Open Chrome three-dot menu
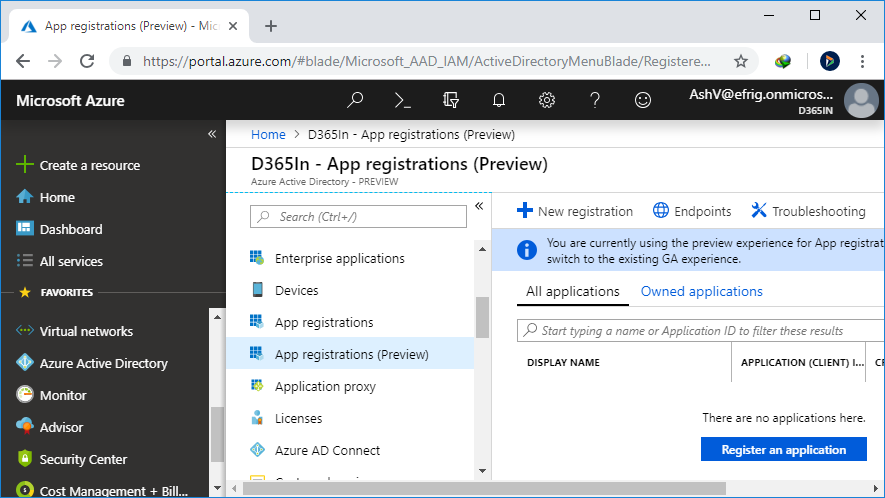Viewport: 885px width, 498px height. 862,61
